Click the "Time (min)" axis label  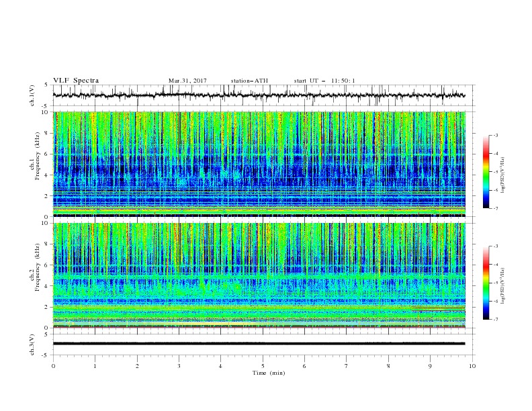269,373
